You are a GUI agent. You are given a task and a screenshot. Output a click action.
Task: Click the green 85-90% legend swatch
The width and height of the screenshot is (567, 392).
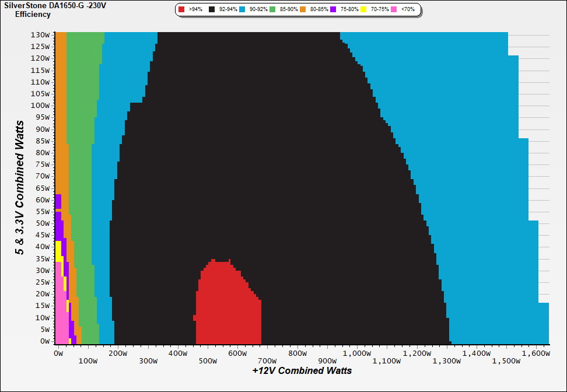click(x=272, y=10)
